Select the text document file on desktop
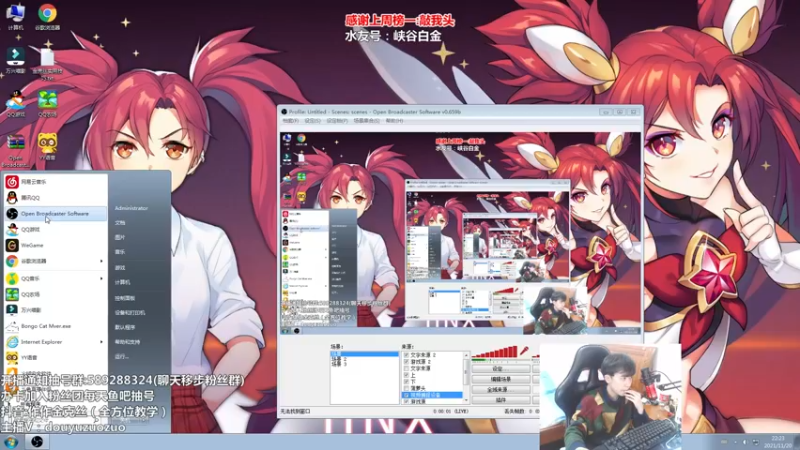The height and width of the screenshot is (450, 800). (47, 64)
